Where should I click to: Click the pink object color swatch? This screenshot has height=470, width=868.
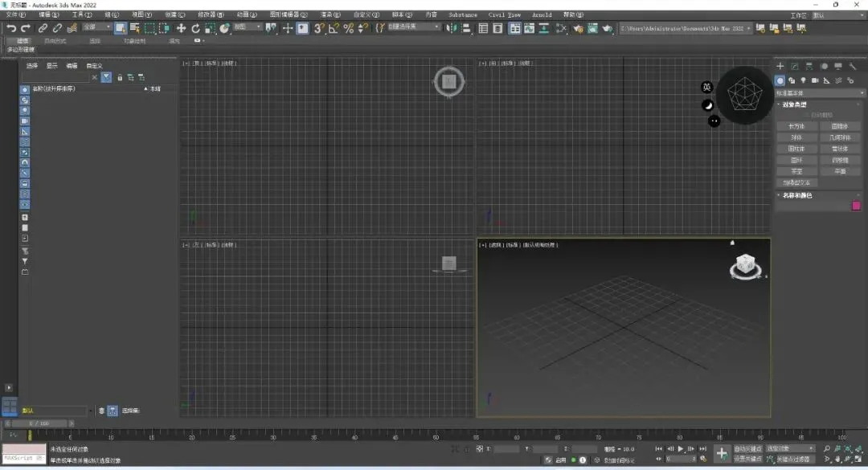click(x=856, y=206)
